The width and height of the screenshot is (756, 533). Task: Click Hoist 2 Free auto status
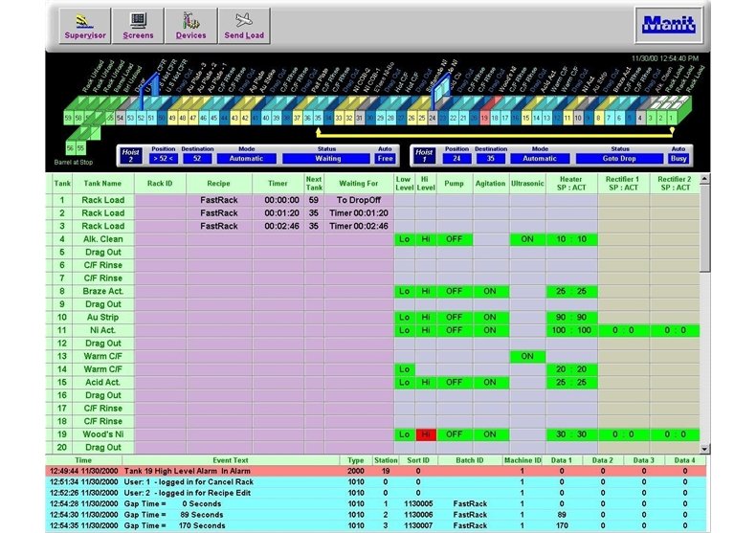pos(385,160)
